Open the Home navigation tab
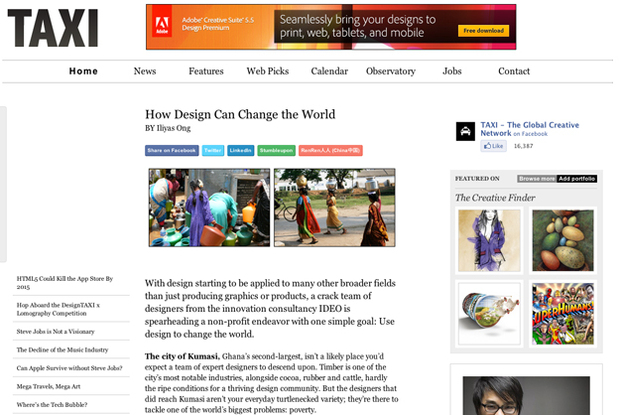 [83, 71]
